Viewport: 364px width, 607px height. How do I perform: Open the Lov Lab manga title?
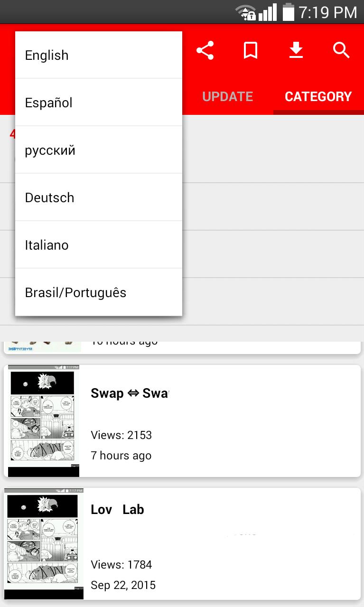coord(117,510)
